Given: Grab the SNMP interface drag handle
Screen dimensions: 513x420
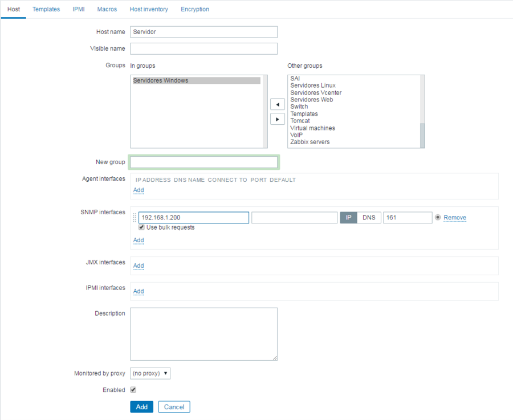Looking at the screenshot, I should point(135,218).
